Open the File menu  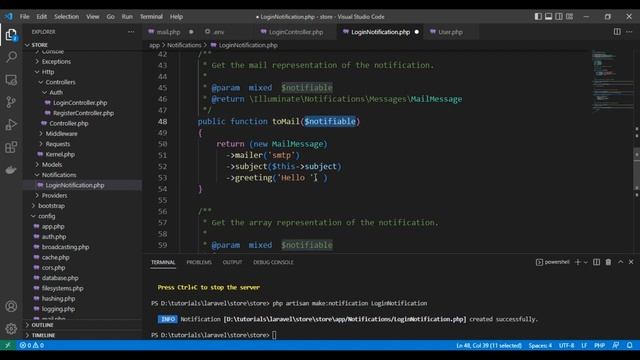pyautogui.click(x=24, y=17)
